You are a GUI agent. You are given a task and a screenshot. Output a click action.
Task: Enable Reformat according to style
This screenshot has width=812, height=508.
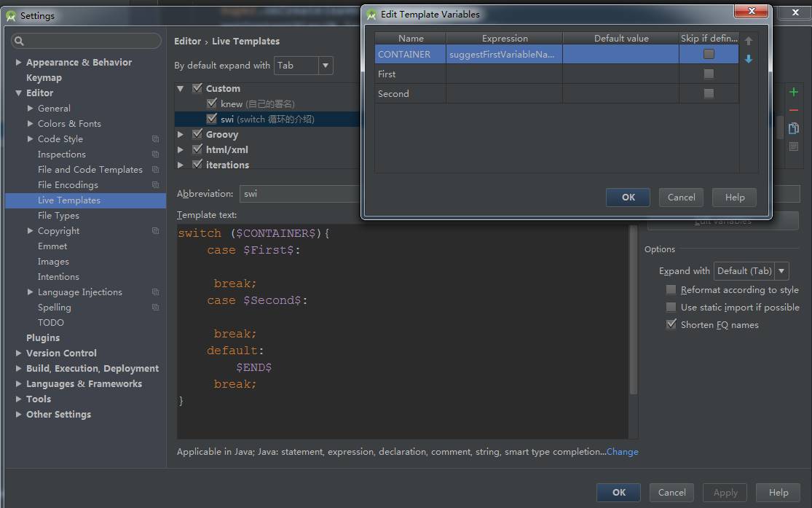[x=670, y=289]
